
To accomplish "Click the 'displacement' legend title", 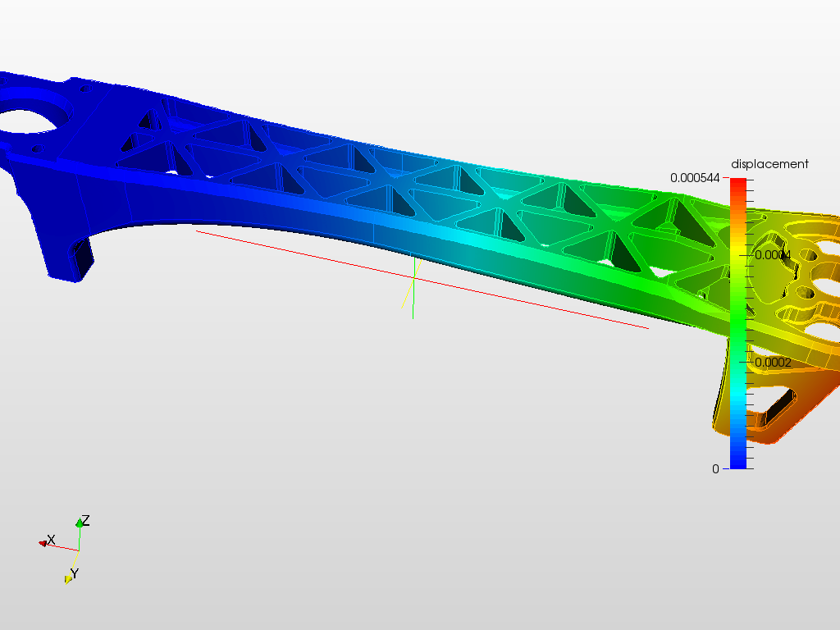I will [x=769, y=164].
